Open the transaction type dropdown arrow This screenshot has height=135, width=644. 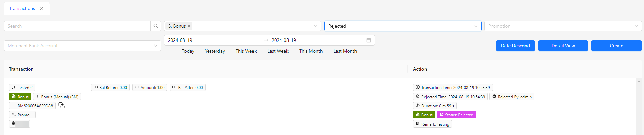pyautogui.click(x=315, y=26)
